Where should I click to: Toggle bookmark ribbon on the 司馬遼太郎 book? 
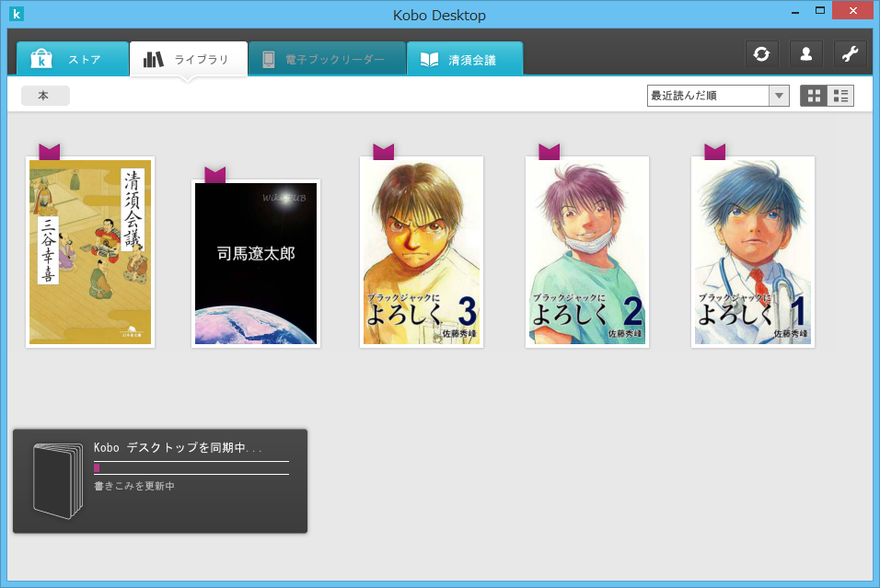[x=214, y=174]
